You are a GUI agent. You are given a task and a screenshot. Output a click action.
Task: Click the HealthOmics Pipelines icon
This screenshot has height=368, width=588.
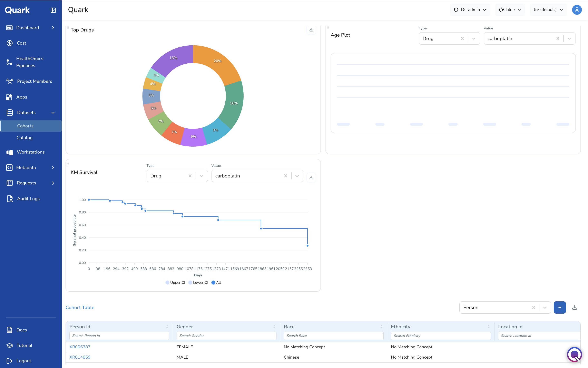(9, 62)
